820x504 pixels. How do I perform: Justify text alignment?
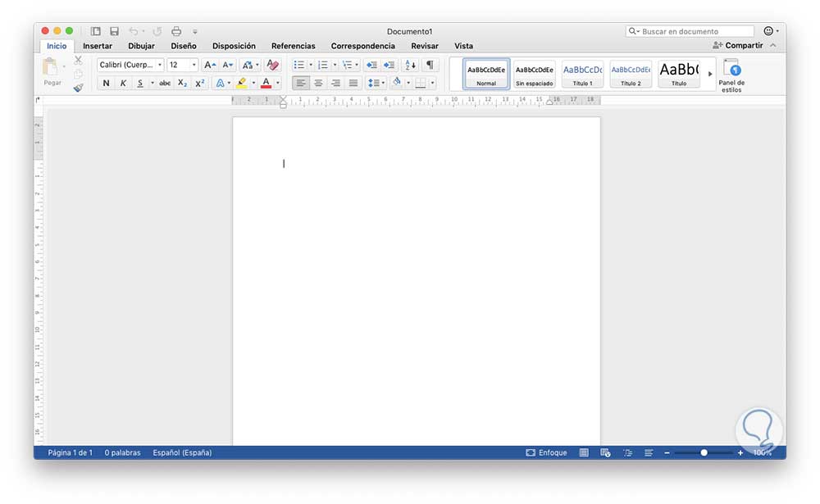(353, 83)
